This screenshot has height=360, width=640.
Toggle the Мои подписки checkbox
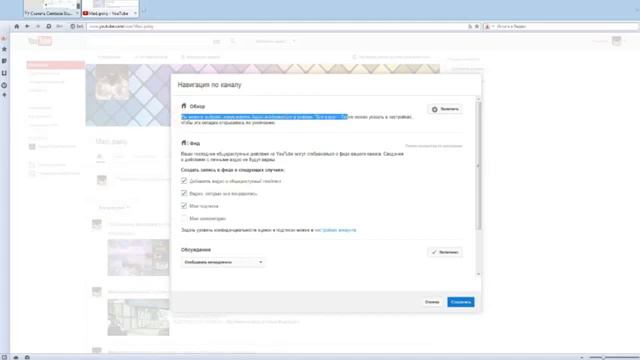[x=184, y=206]
